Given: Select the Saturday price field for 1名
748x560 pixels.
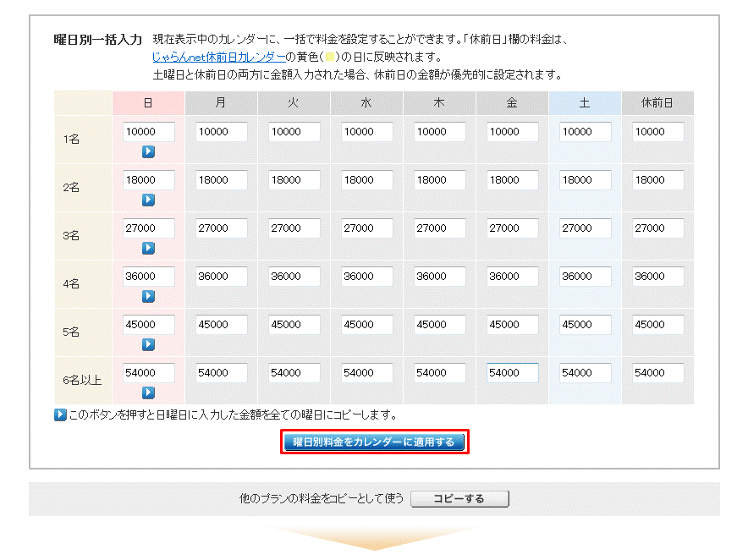Looking at the screenshot, I should [585, 131].
